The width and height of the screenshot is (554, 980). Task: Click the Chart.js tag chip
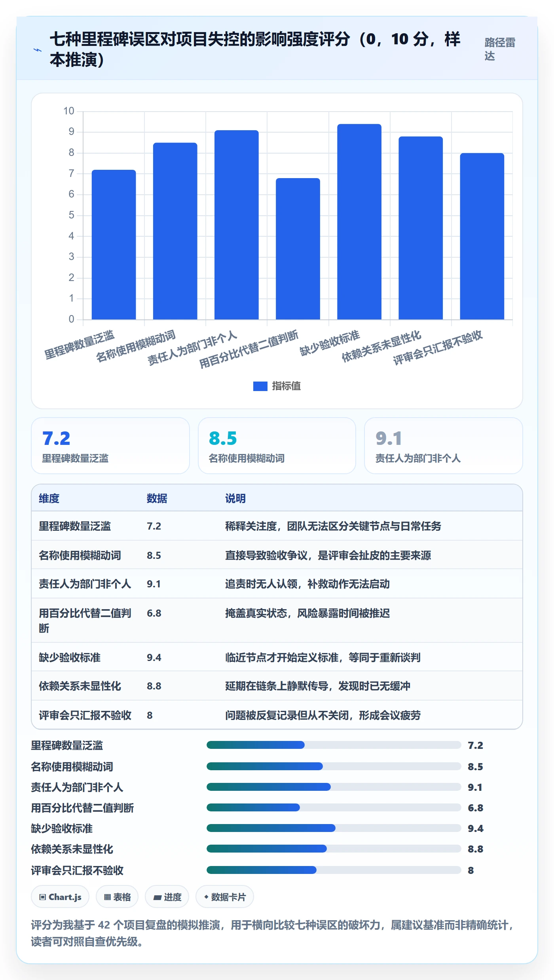pos(60,897)
